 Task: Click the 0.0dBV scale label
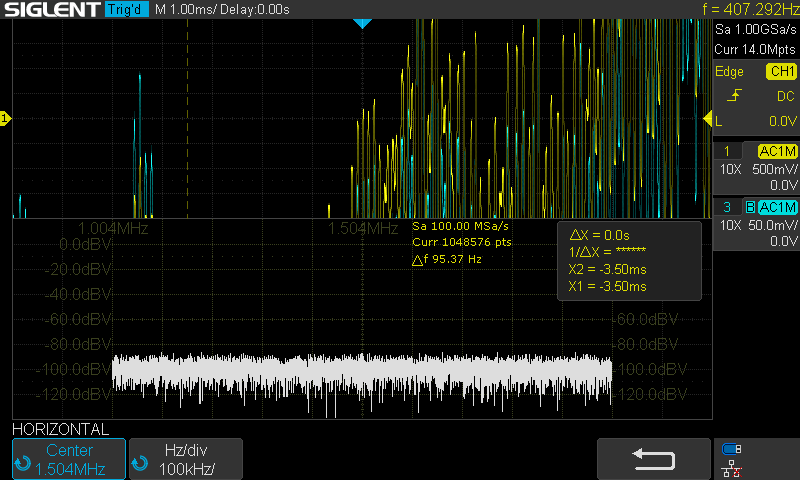pyautogui.click(x=85, y=245)
